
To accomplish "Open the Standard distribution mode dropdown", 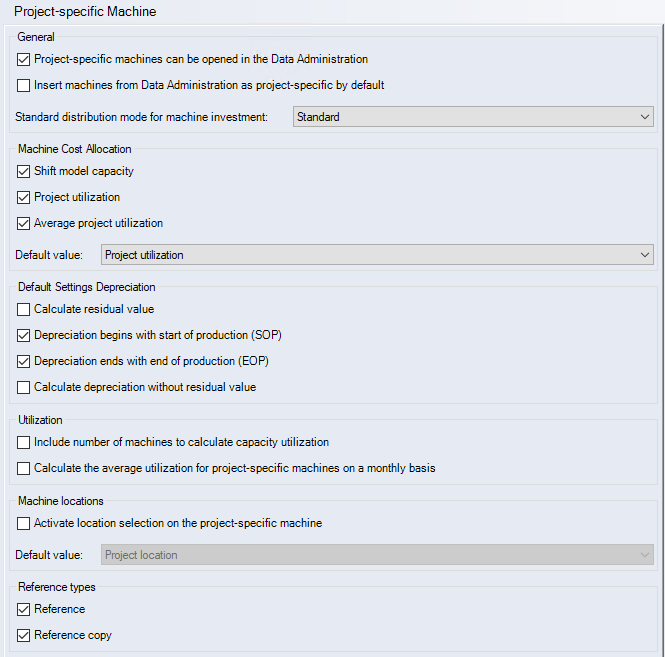I will 473,117.
